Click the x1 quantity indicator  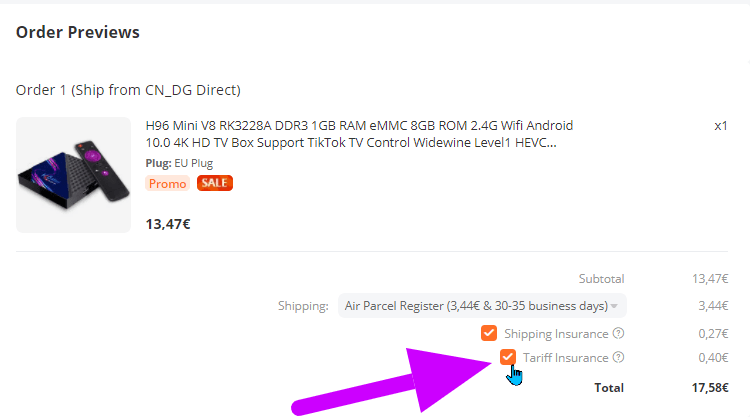tap(721, 126)
